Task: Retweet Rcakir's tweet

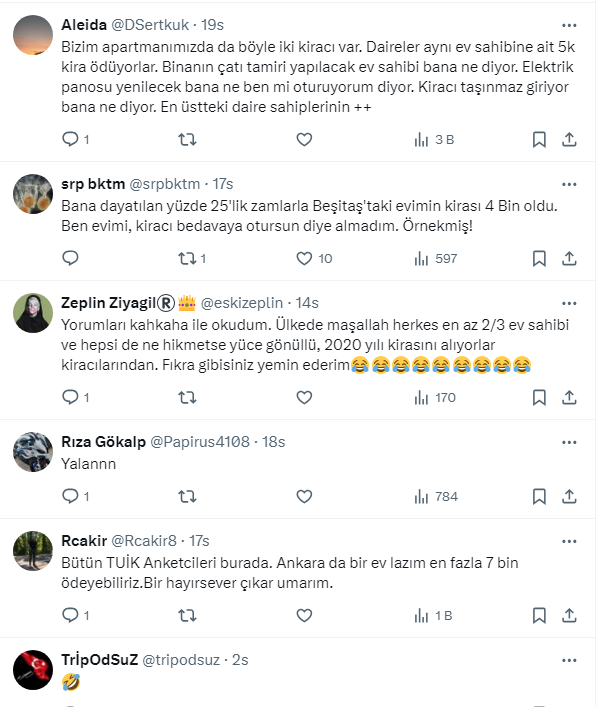Action: (187, 614)
